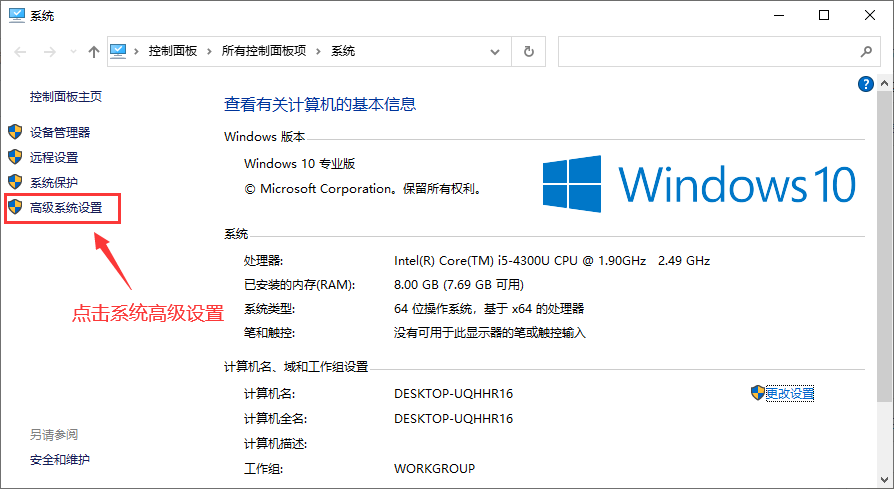Click heading 查看有关计算机的基本信息
The image size is (894, 489).
click(x=320, y=104)
